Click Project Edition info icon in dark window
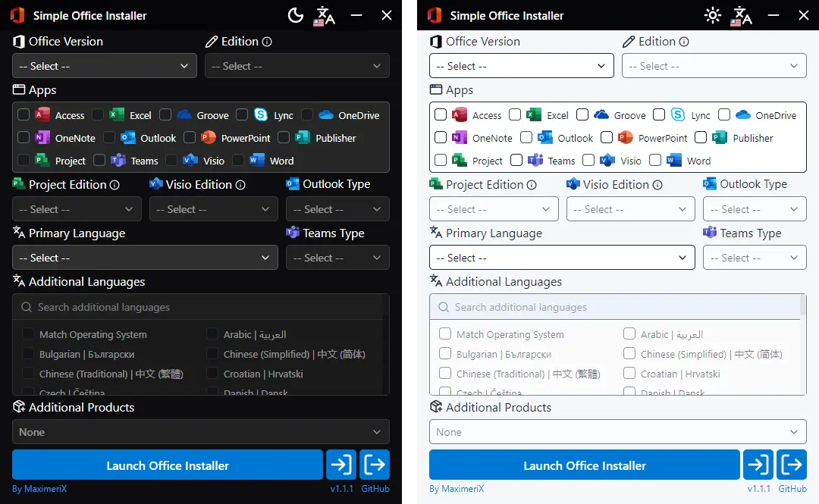The image size is (819, 504). (115, 185)
